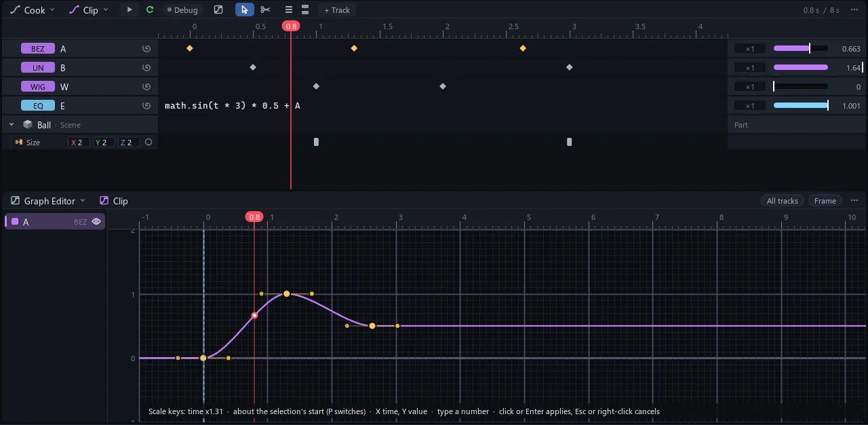Start playback with the play button
The image size is (868, 425).
coord(130,10)
